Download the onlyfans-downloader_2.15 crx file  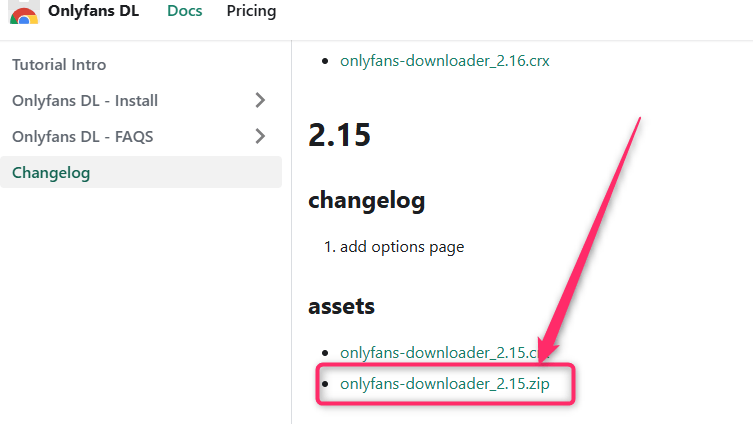coord(438,352)
